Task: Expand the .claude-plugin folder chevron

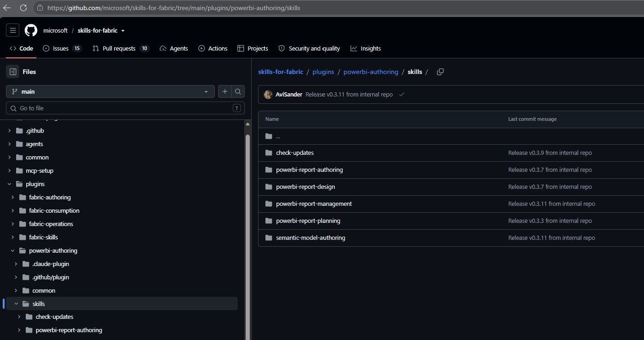Action: pos(16,264)
